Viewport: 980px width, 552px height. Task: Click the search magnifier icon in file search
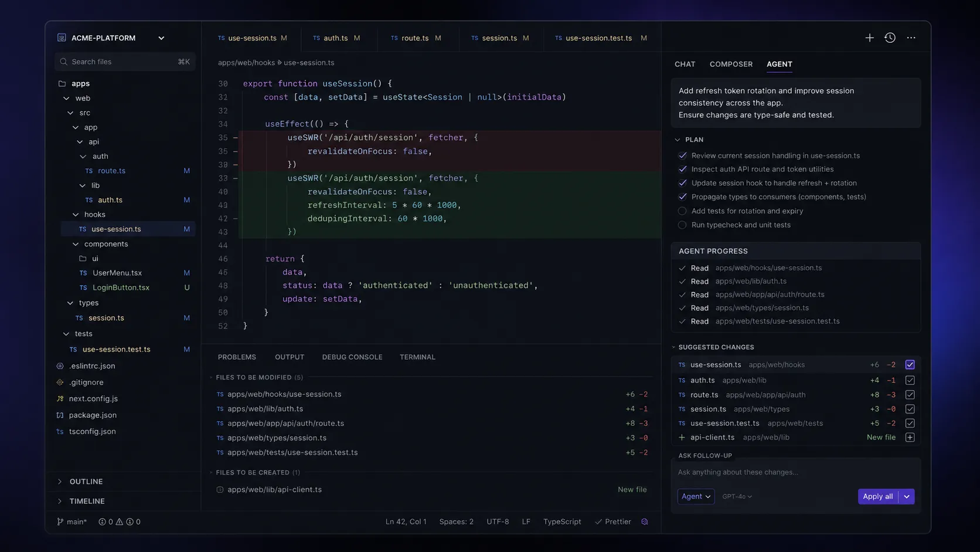pyautogui.click(x=63, y=62)
